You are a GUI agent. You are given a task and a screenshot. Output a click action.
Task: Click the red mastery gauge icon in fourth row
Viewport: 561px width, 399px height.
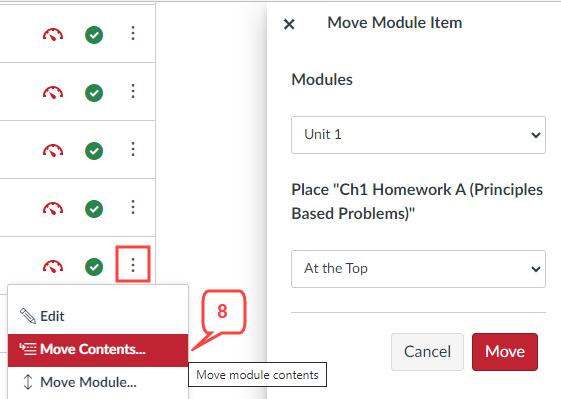tap(53, 209)
